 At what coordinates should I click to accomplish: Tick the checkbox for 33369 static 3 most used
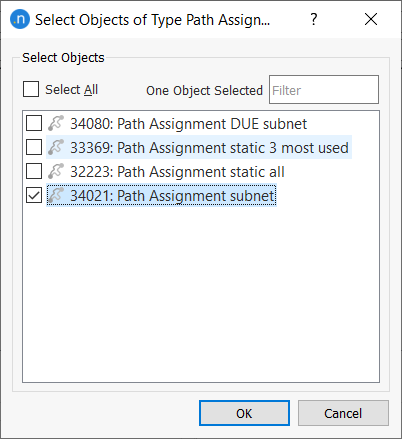pos(34,147)
